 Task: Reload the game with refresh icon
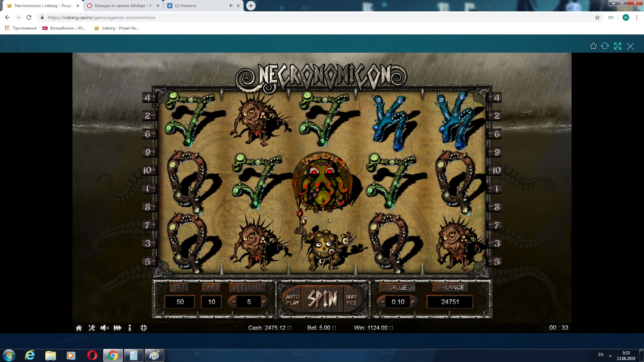tap(605, 46)
